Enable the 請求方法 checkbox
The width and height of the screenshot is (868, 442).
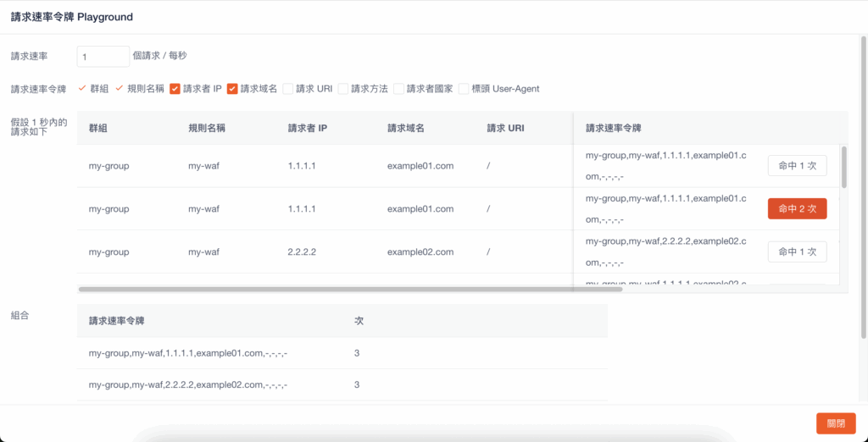(343, 89)
